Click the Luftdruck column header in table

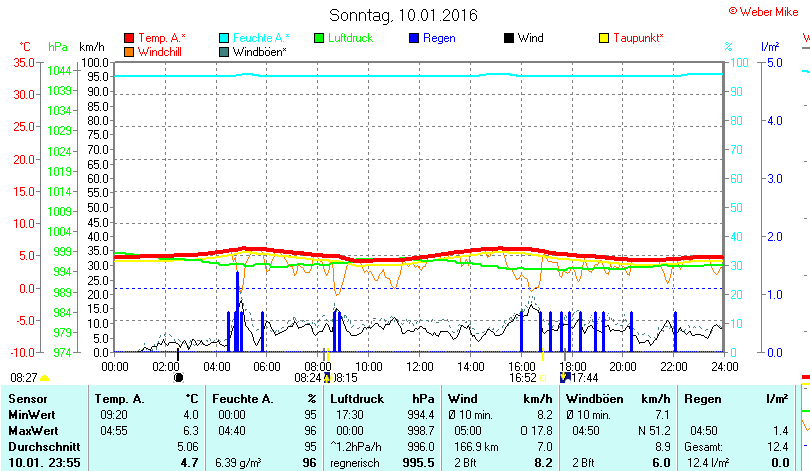(x=357, y=399)
